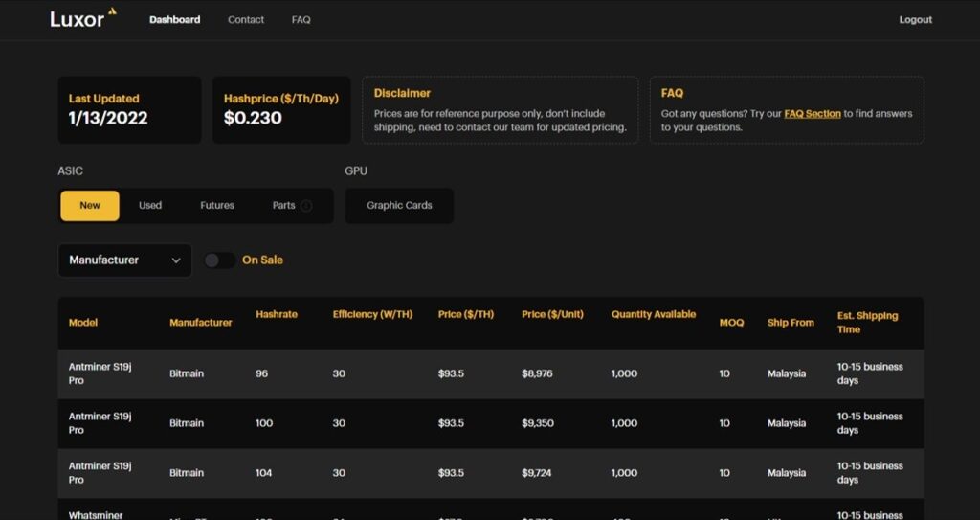
Task: Open the Graphic Cards tab
Action: click(x=399, y=206)
